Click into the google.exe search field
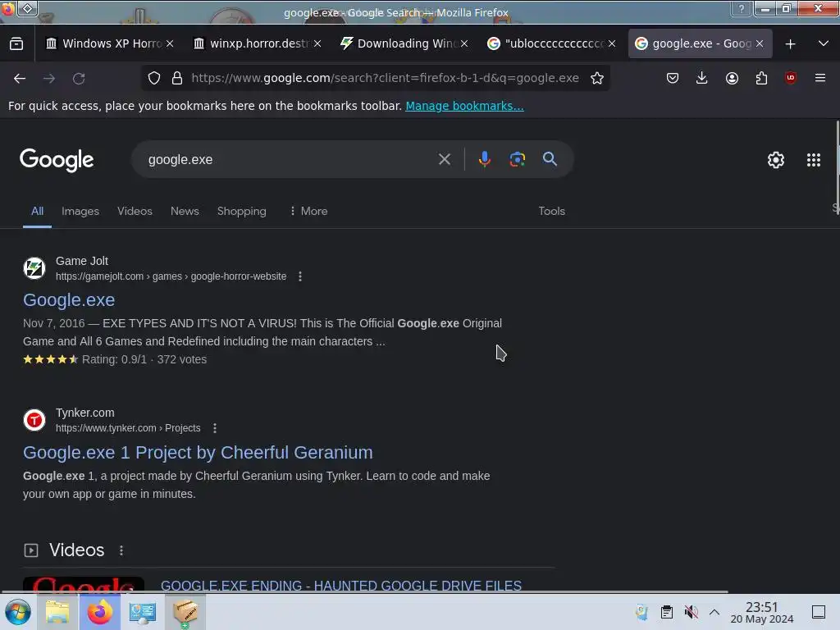840x630 pixels. (x=290, y=159)
